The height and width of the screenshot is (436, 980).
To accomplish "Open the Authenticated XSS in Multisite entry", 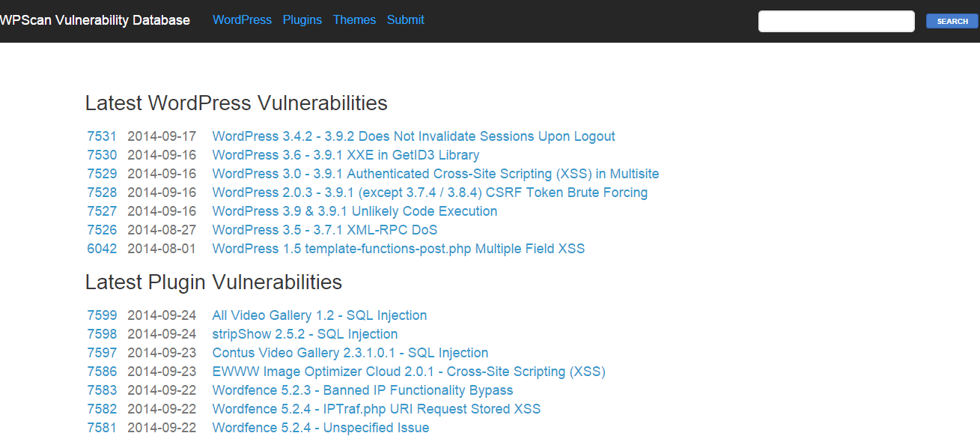I will tap(436, 173).
